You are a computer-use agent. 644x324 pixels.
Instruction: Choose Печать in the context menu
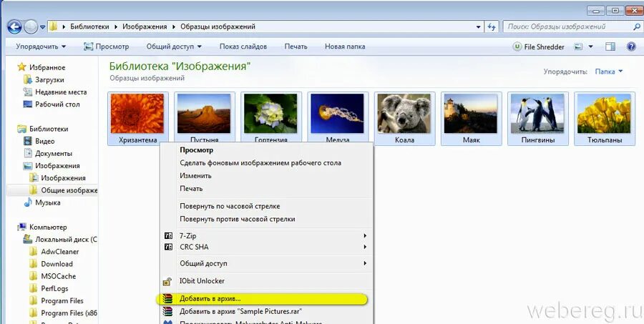(266, 189)
